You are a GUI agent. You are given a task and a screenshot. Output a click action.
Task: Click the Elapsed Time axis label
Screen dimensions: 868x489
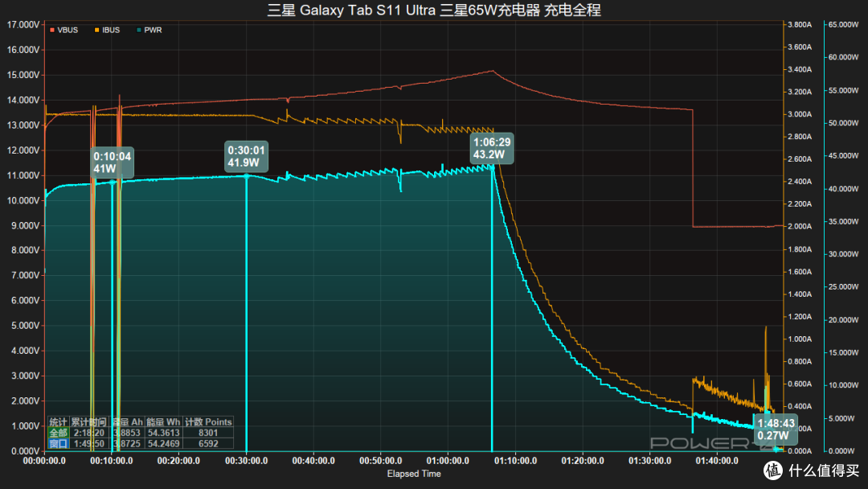click(x=414, y=474)
